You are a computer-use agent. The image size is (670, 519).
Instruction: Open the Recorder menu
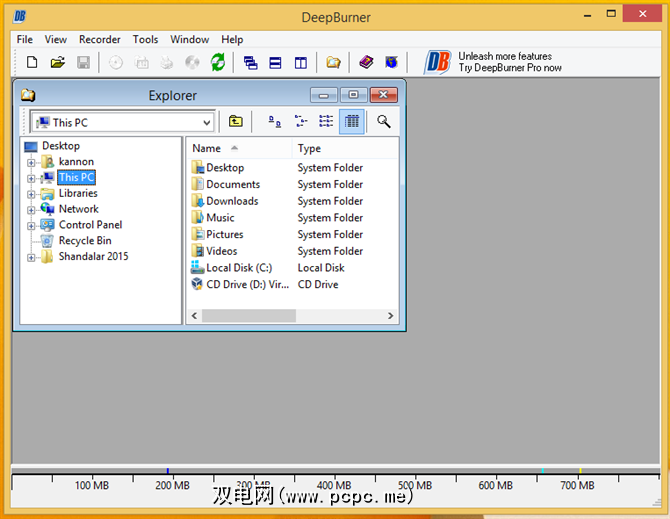[x=100, y=39]
